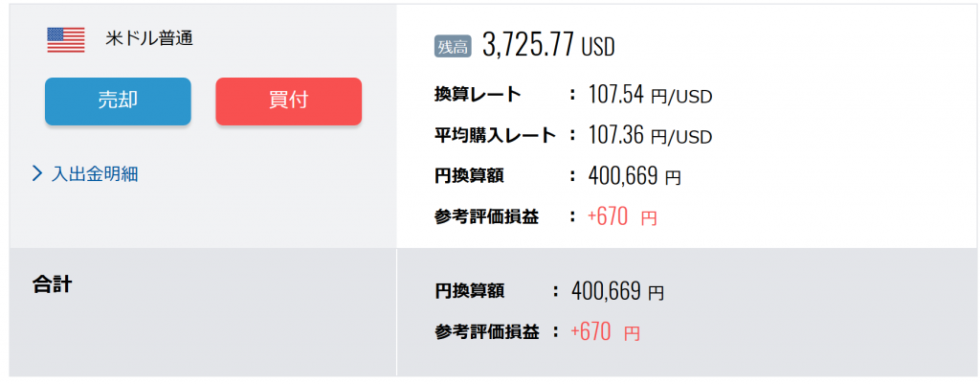The image size is (980, 384).
Task: Click the US flag icon
Action: (x=66, y=39)
